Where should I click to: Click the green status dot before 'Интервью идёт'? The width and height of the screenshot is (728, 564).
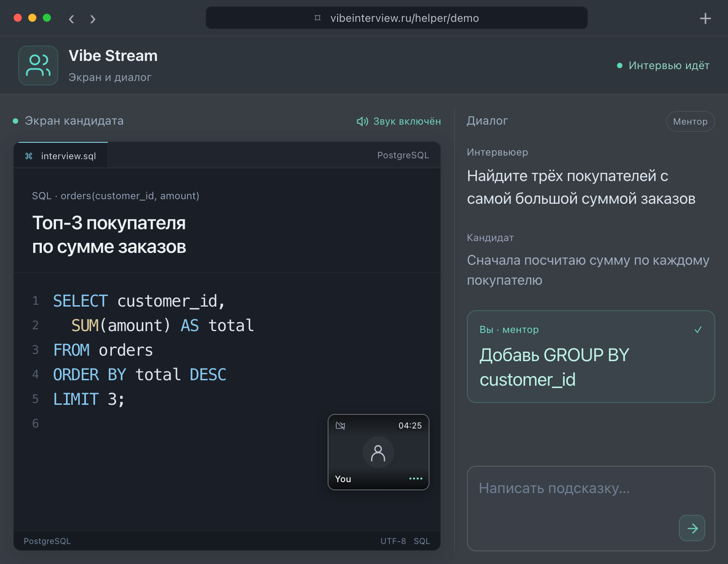pyautogui.click(x=619, y=65)
